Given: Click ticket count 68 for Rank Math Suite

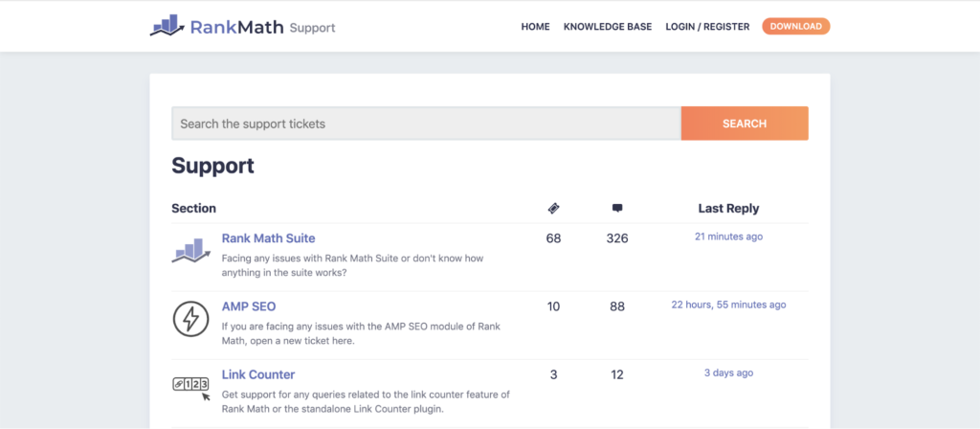Looking at the screenshot, I should click(x=553, y=238).
